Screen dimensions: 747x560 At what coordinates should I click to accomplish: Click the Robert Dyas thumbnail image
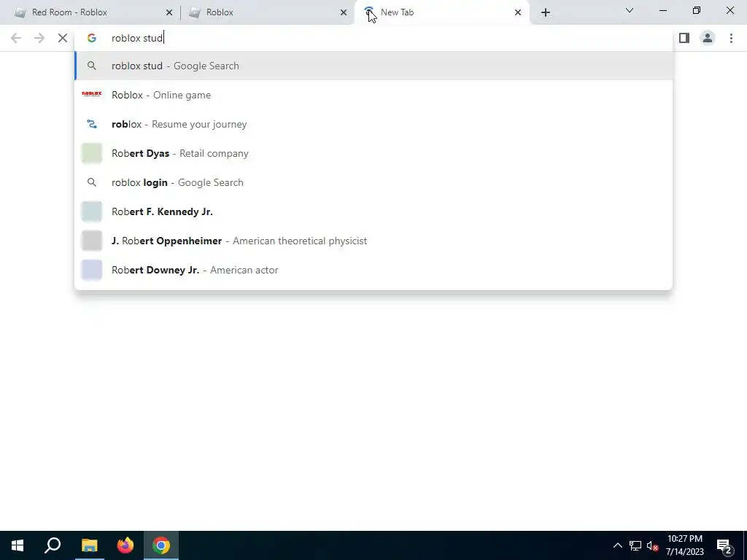click(x=91, y=153)
